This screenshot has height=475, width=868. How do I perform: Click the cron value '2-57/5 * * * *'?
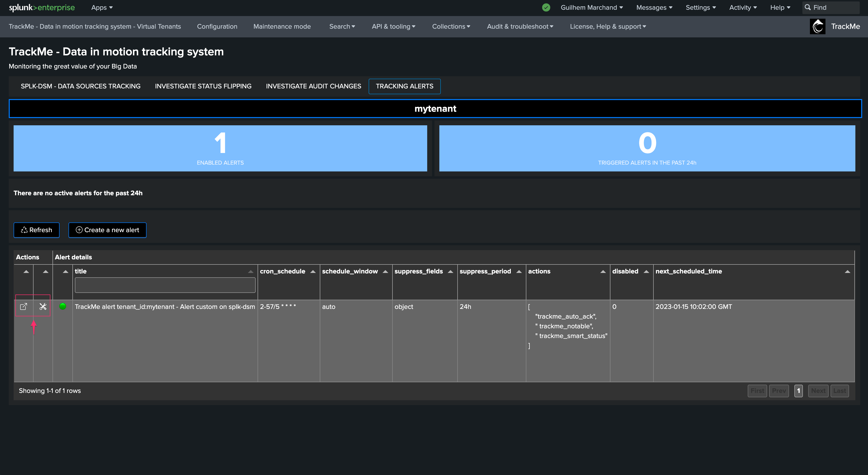278,307
